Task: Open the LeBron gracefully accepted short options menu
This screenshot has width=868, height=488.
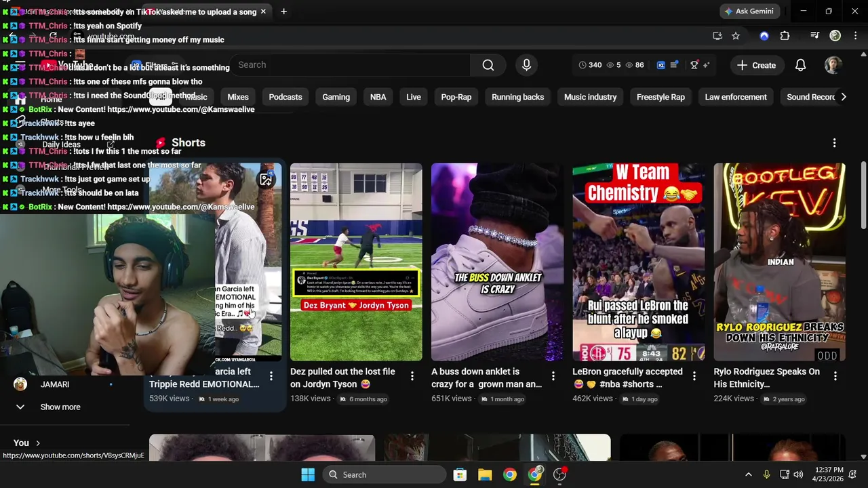Action: pyautogui.click(x=694, y=376)
